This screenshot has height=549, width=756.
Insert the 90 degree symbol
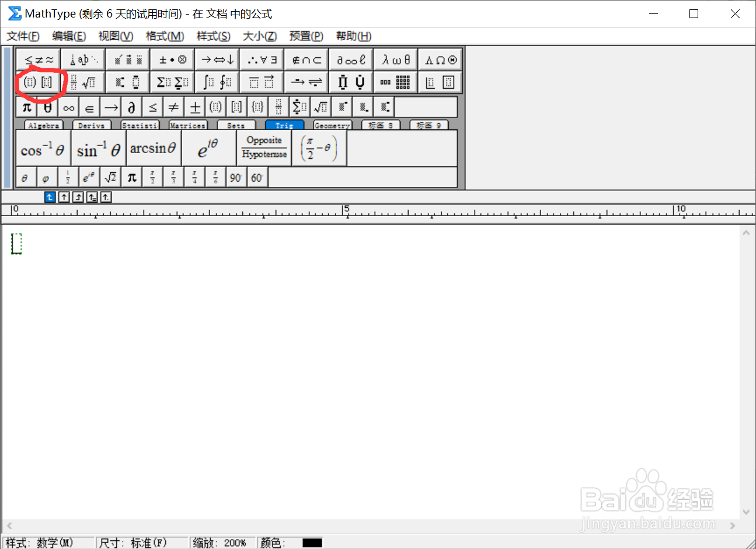[x=236, y=178]
